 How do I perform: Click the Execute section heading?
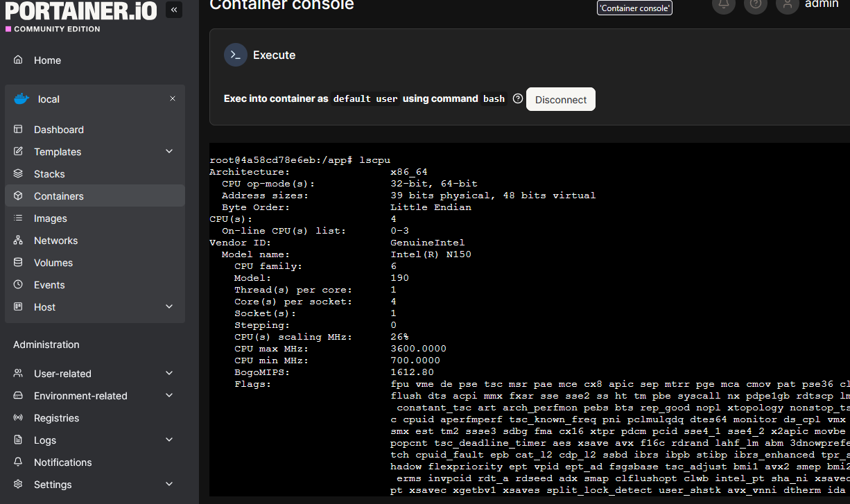coord(274,55)
